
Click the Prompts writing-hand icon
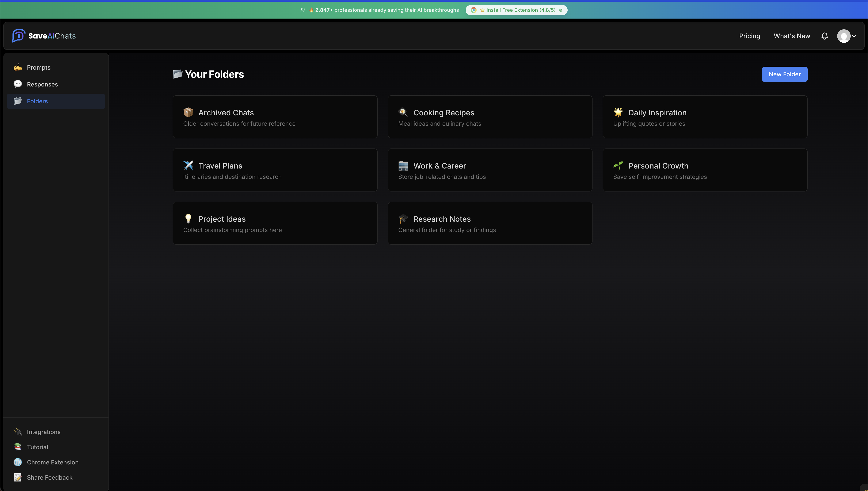coord(18,67)
